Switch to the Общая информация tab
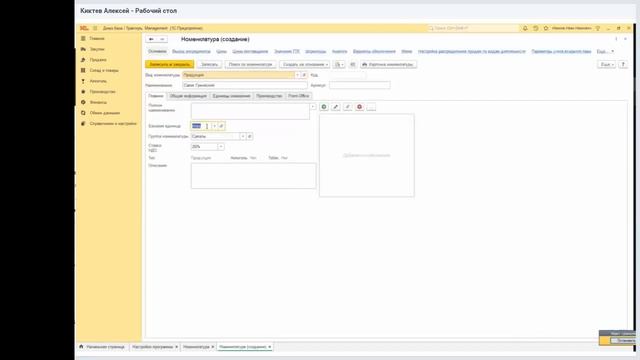640x360 pixels. (x=188, y=96)
